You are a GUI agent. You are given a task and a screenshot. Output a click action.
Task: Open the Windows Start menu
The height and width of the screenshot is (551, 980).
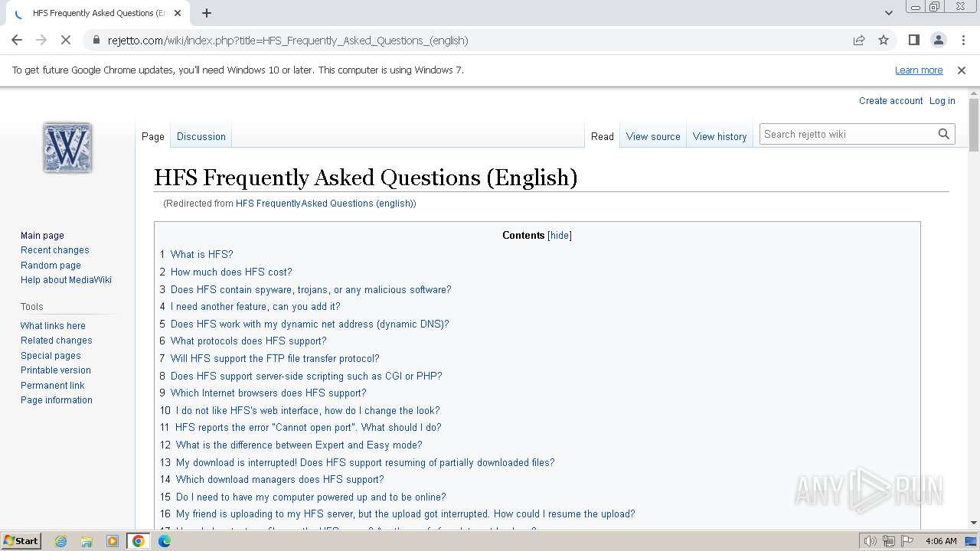pyautogui.click(x=21, y=541)
